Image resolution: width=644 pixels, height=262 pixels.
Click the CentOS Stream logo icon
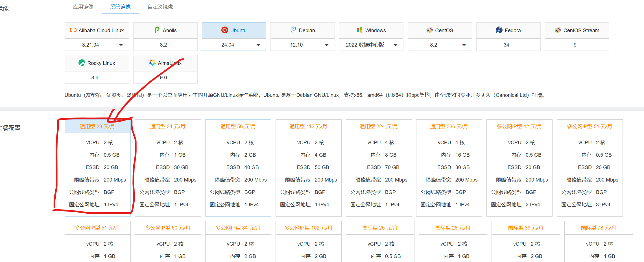[558, 30]
